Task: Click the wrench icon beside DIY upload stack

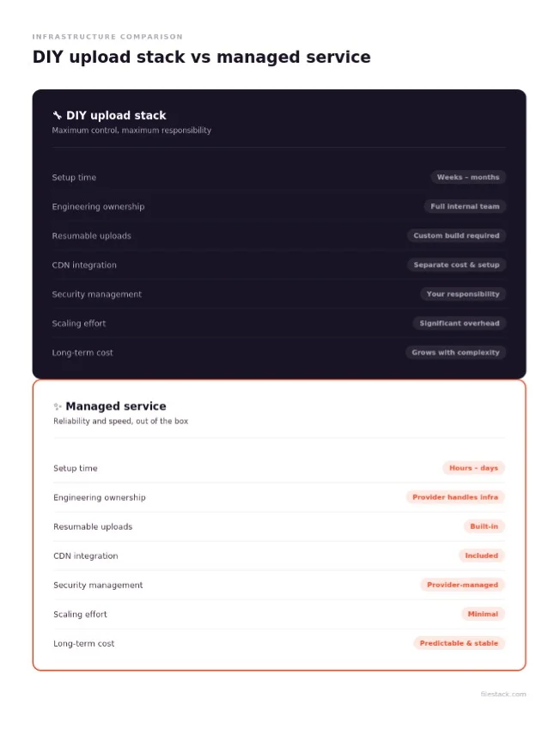Action: pos(58,115)
